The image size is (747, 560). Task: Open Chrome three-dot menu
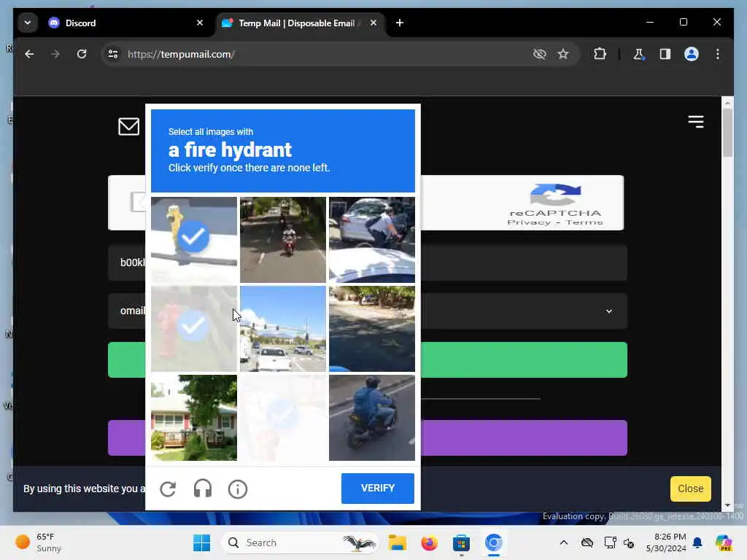tap(718, 54)
